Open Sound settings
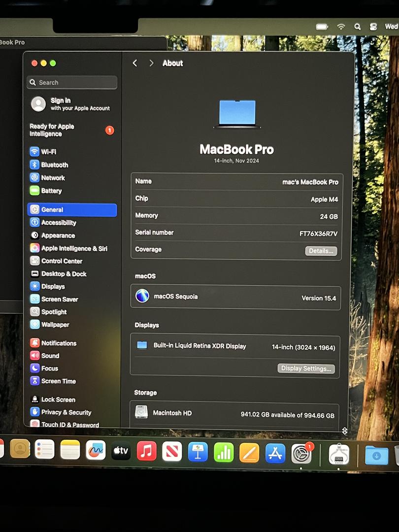This screenshot has height=532, width=399. point(45,356)
